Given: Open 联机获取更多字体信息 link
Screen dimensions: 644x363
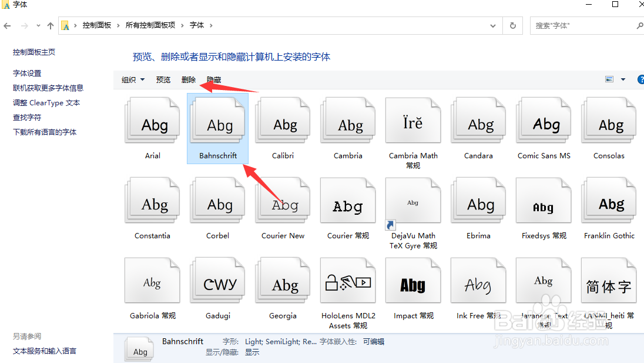Looking at the screenshot, I should pyautogui.click(x=48, y=88).
